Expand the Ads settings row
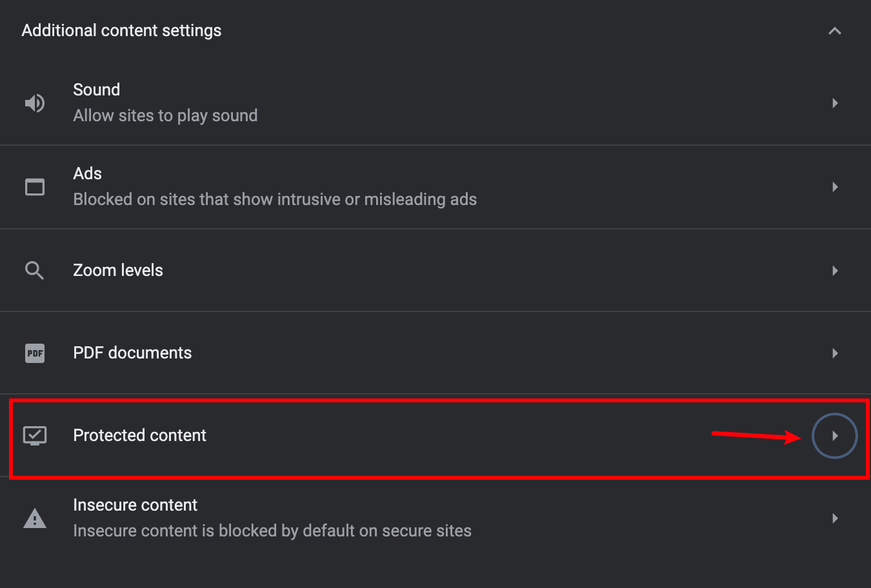Viewport: 871px width, 588px height. pyautogui.click(x=835, y=187)
